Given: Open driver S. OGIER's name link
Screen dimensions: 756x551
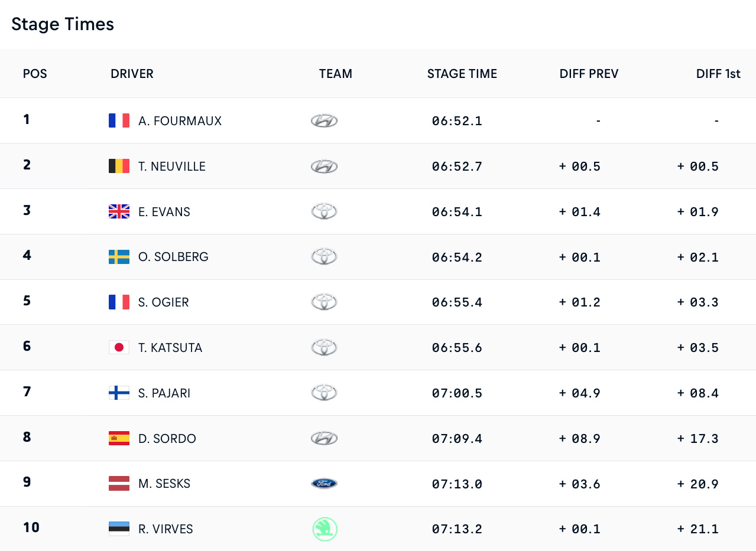Looking at the screenshot, I should coord(164,302).
